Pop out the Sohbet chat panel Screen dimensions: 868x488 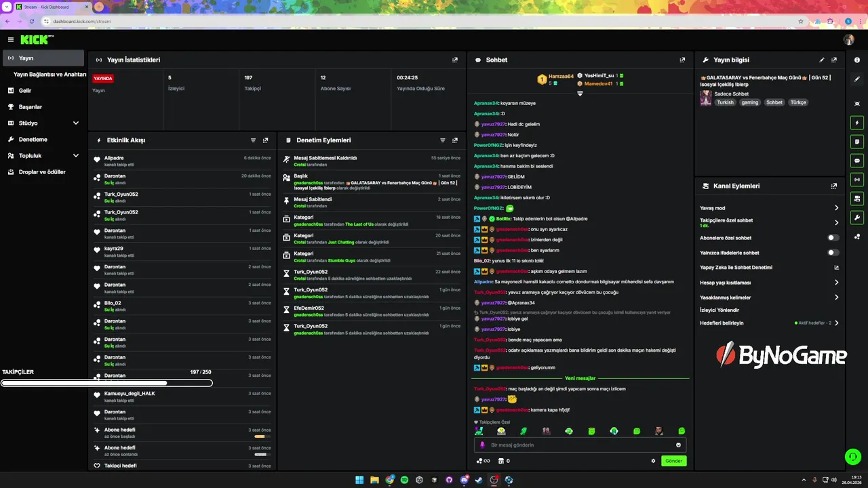pos(682,60)
